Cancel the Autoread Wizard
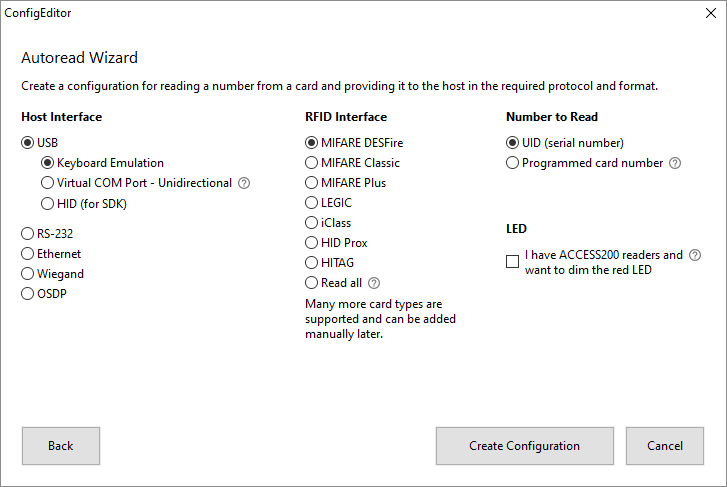This screenshot has width=727, height=487. [x=665, y=446]
